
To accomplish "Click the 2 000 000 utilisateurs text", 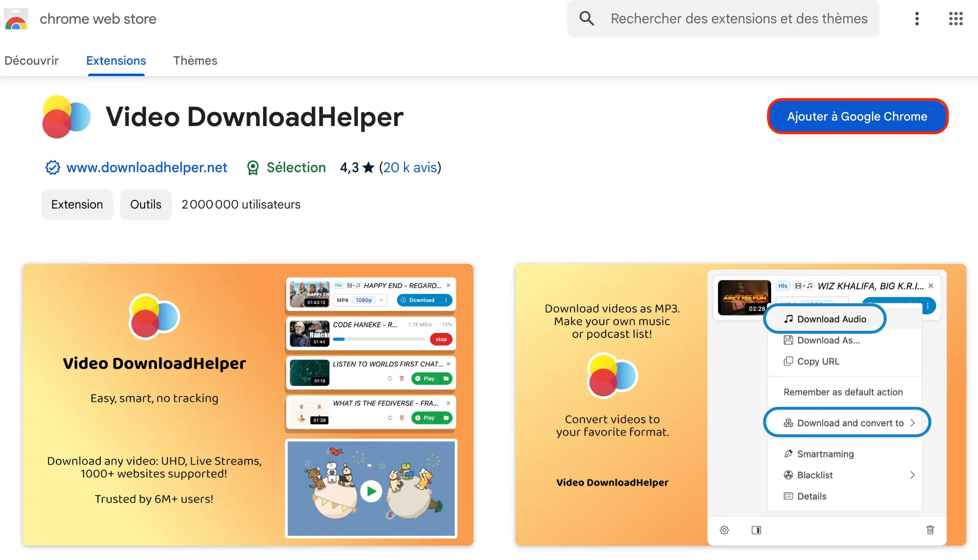I will coord(241,204).
